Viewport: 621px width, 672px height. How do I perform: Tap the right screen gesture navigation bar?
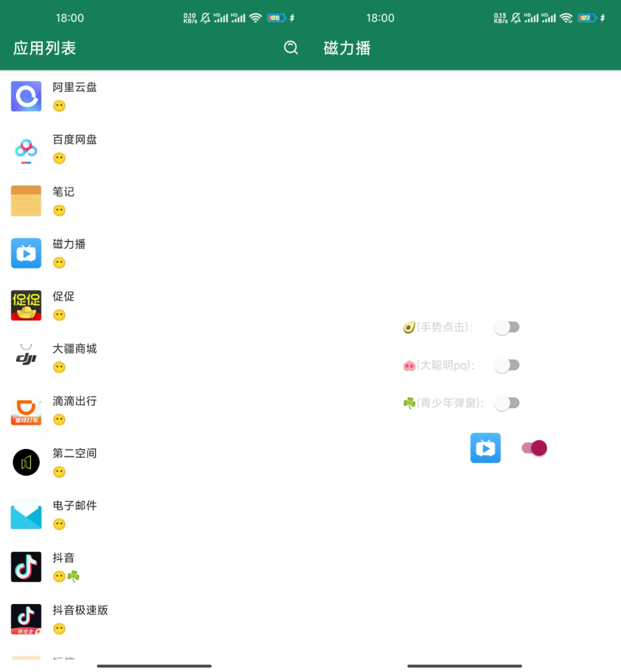pyautogui.click(x=465, y=666)
